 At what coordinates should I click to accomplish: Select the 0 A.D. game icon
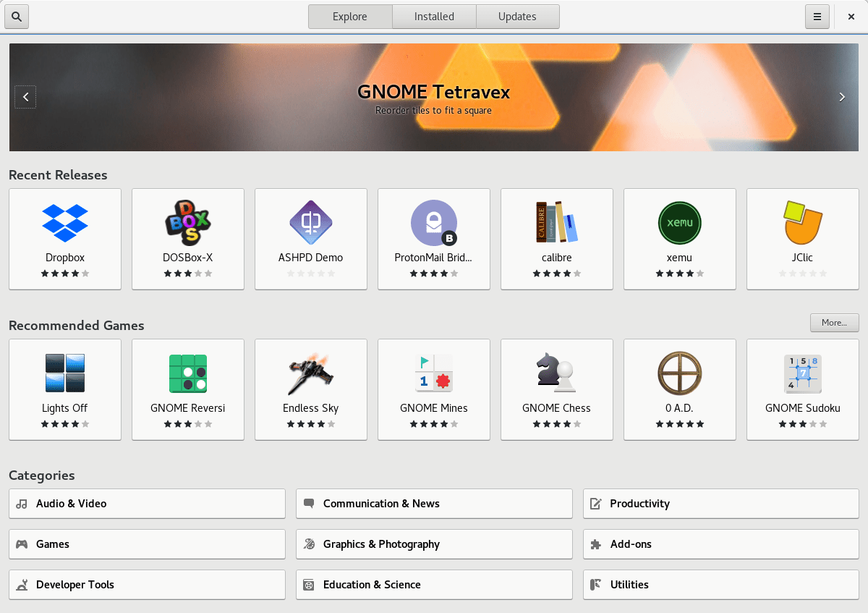pos(679,373)
